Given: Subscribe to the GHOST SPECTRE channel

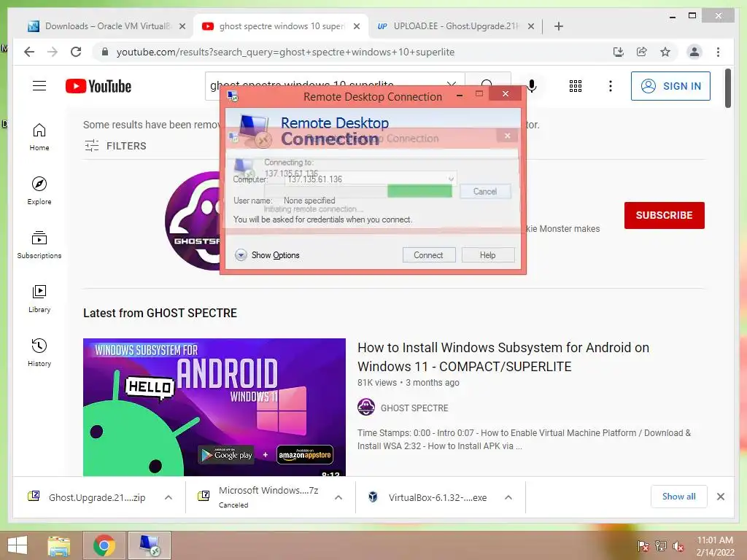Looking at the screenshot, I should pos(664,215).
